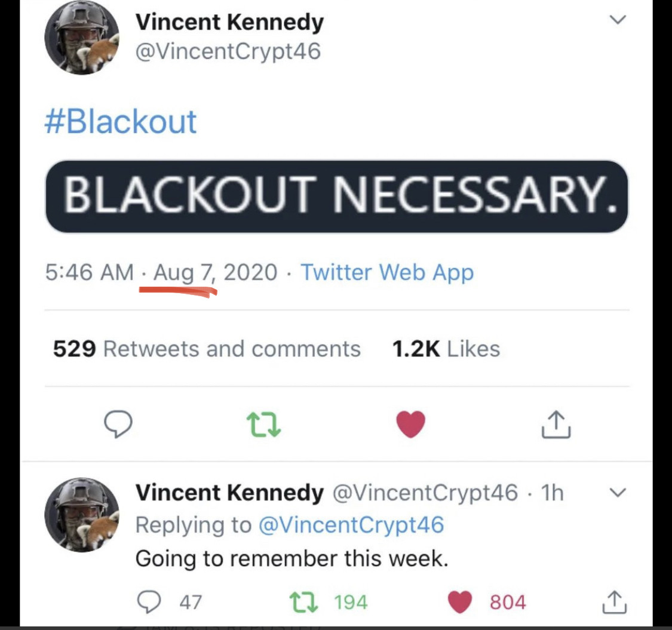Click the @VincentCrypt46 mention in Replying to

coord(351,525)
